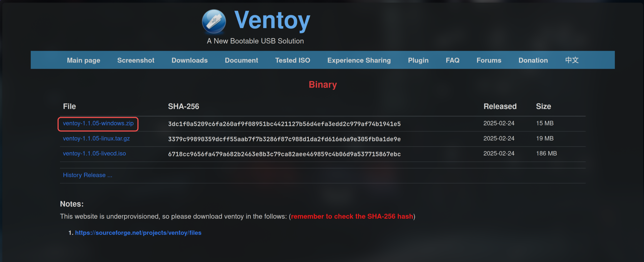
Task: Go to the Screenshot menu item
Action: tap(136, 60)
